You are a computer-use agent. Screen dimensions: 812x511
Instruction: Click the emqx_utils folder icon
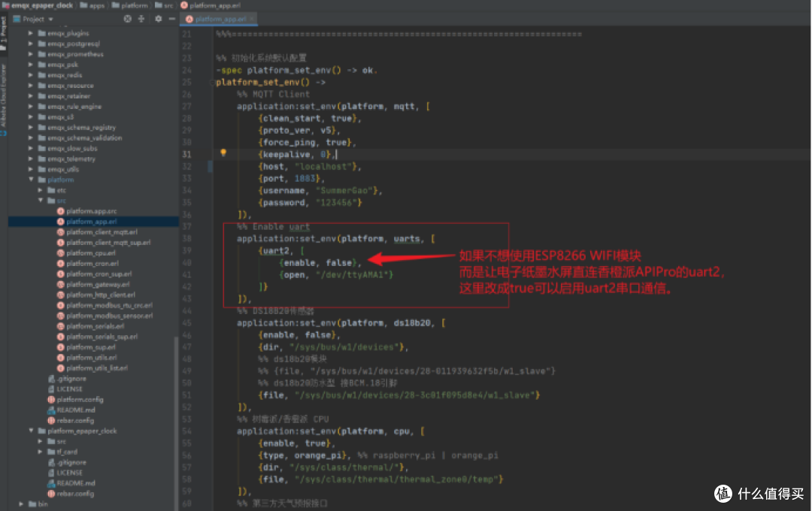coord(42,169)
